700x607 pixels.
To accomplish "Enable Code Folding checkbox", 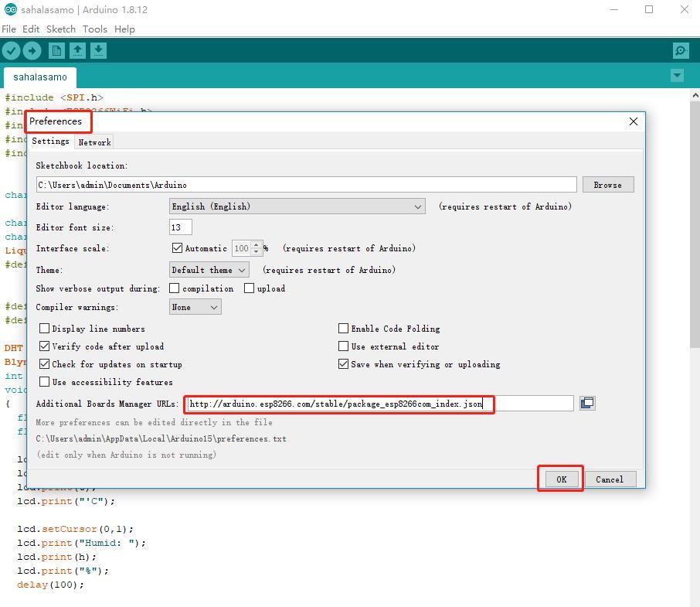I will point(343,329).
